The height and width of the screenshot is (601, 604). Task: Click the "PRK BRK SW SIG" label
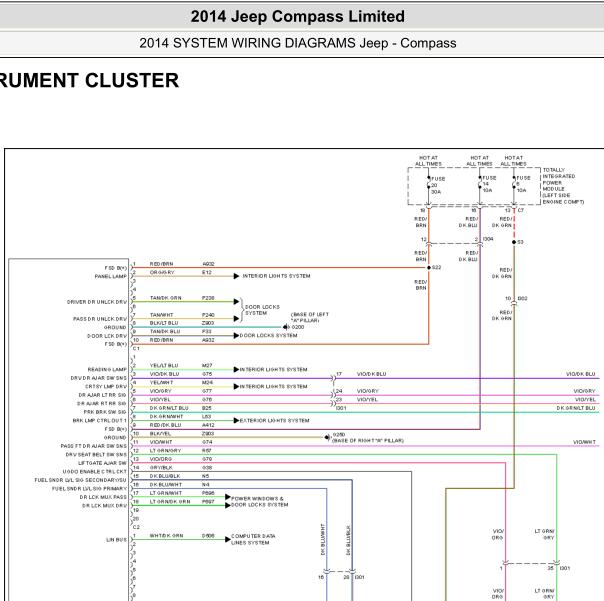click(x=105, y=412)
